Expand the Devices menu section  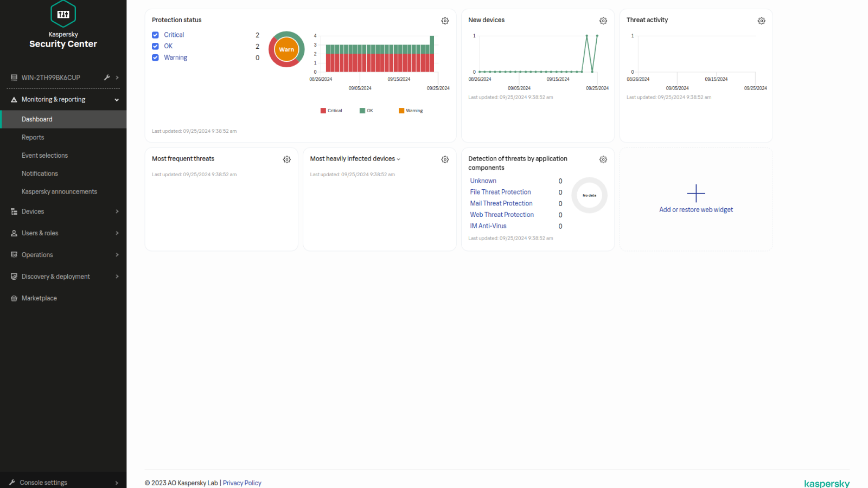(x=117, y=211)
